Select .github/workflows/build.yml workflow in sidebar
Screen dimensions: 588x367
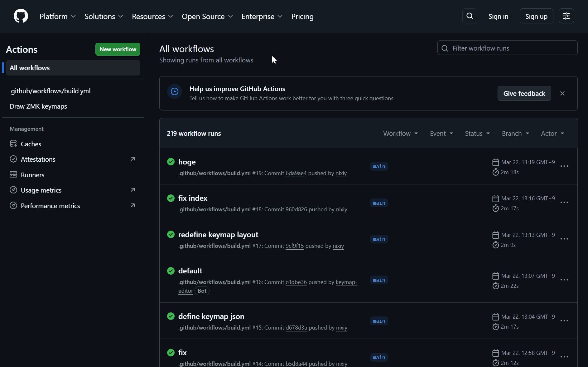(x=50, y=91)
